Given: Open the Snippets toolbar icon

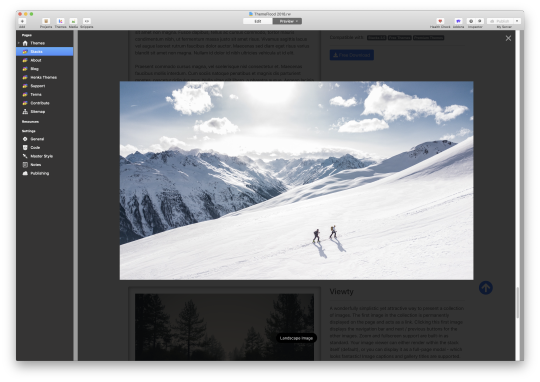Looking at the screenshot, I should pyautogui.click(x=87, y=21).
